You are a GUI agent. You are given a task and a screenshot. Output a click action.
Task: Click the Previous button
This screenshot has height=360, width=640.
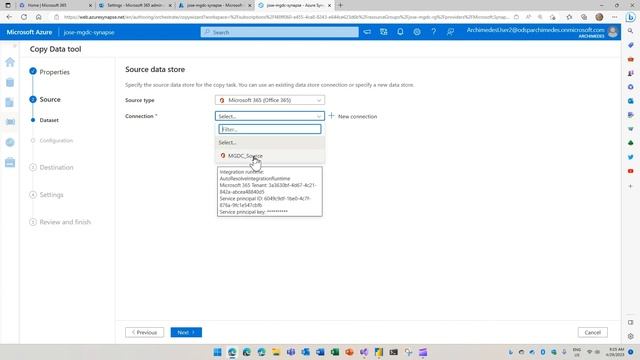pyautogui.click(x=144, y=332)
